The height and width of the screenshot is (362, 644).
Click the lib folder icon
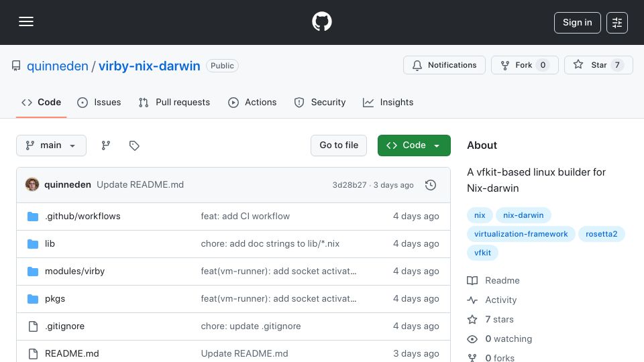click(x=33, y=244)
